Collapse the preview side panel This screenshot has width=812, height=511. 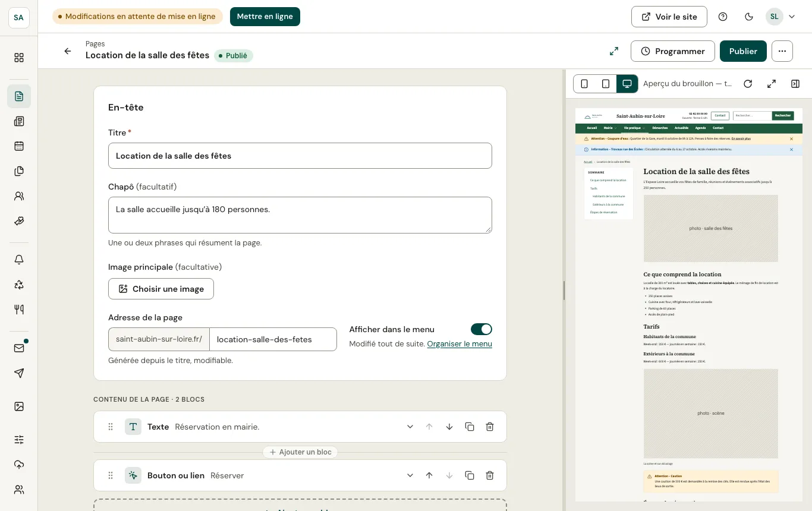tap(795, 84)
